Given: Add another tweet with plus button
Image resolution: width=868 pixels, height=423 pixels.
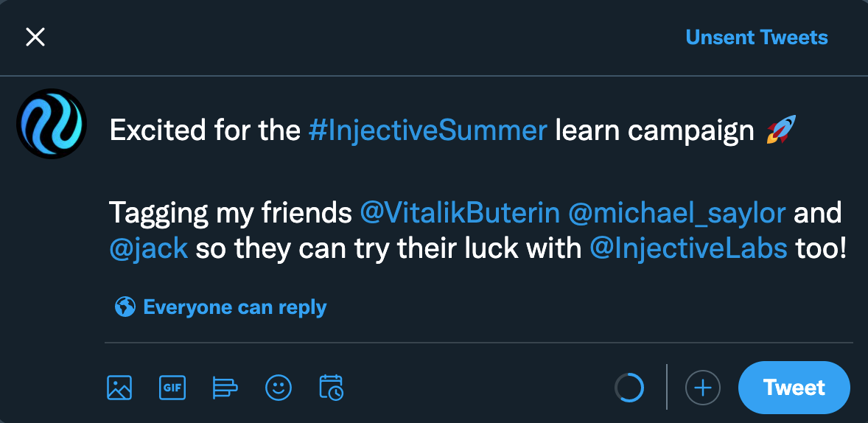Looking at the screenshot, I should coord(702,387).
